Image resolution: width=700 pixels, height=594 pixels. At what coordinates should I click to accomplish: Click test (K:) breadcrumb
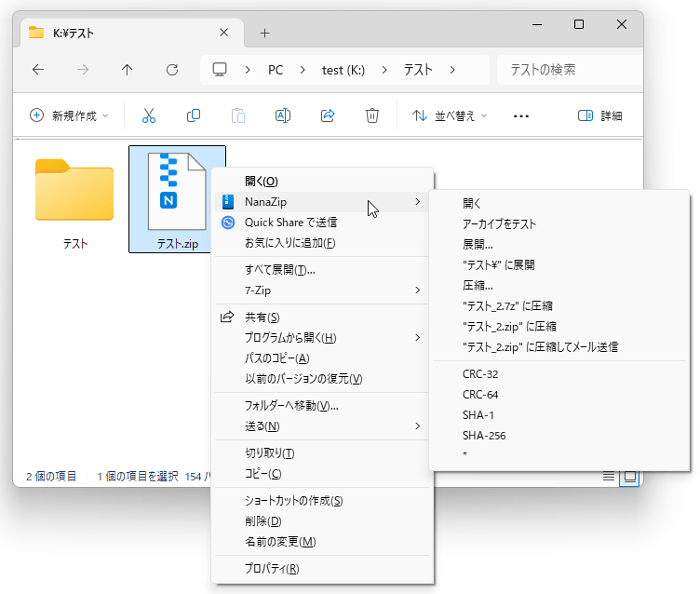coord(343,70)
